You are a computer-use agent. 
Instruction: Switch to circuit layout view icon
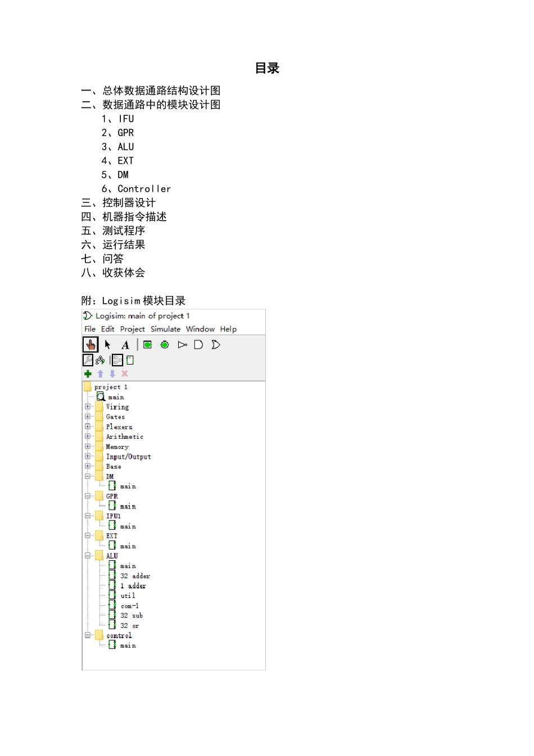tap(117, 360)
